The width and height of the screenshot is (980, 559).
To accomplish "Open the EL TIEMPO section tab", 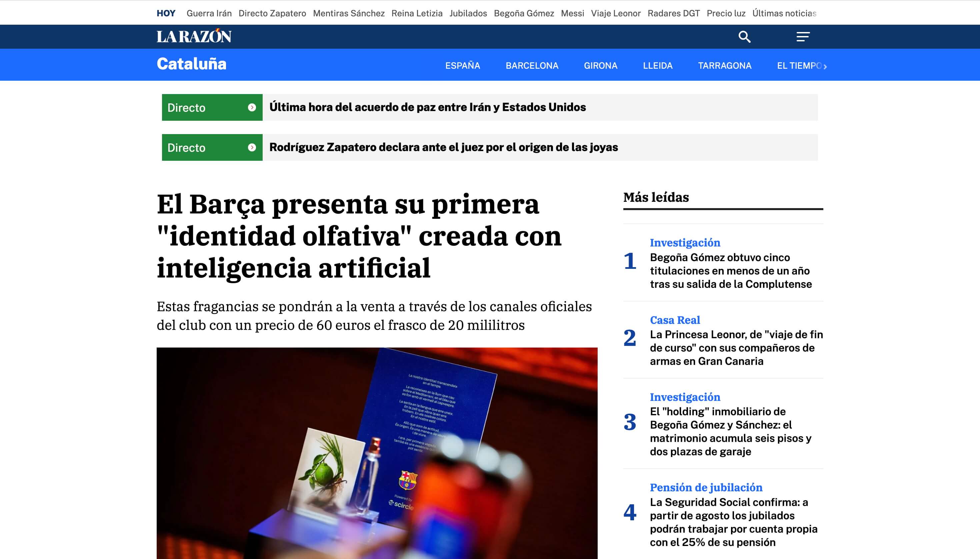I will pyautogui.click(x=799, y=66).
